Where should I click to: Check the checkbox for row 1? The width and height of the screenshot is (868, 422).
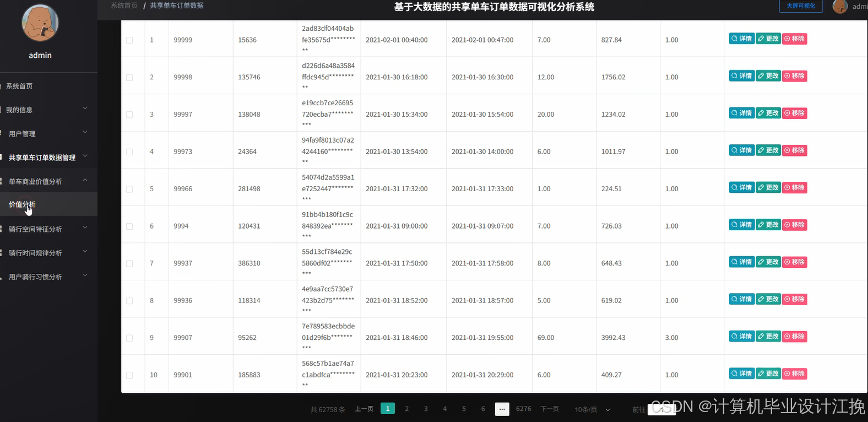[129, 40]
